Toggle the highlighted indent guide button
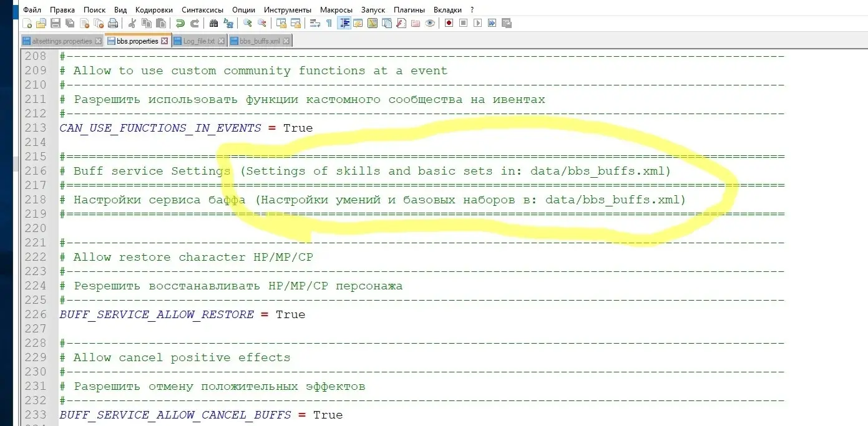Image resolution: width=868 pixels, height=426 pixels. 345,23
